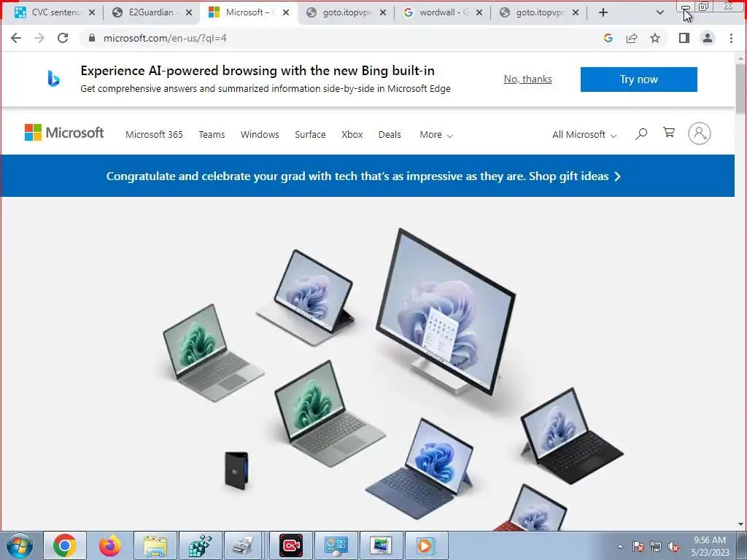
Task: Close the E2Guardian tab
Action: click(189, 12)
